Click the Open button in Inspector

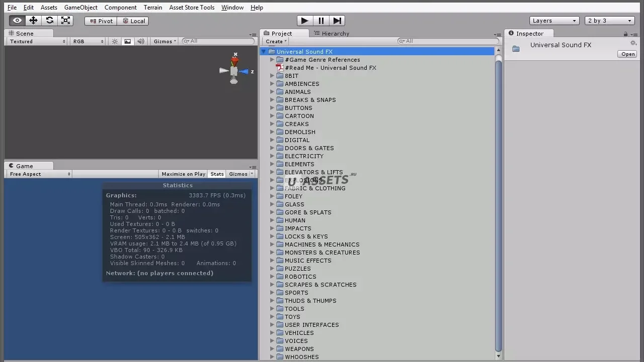click(x=628, y=54)
